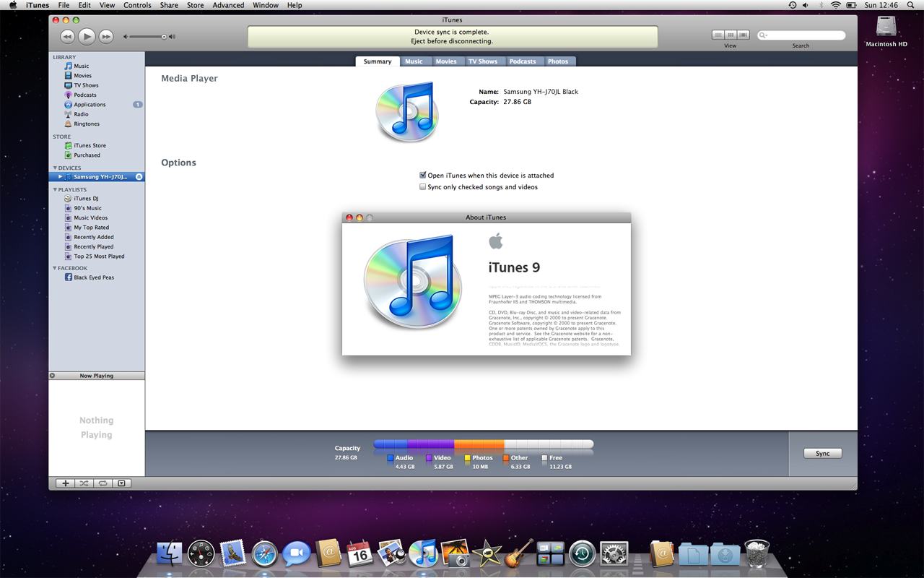This screenshot has width=924, height=578.
Task: Switch to Cover Flow view
Action: [x=744, y=35]
